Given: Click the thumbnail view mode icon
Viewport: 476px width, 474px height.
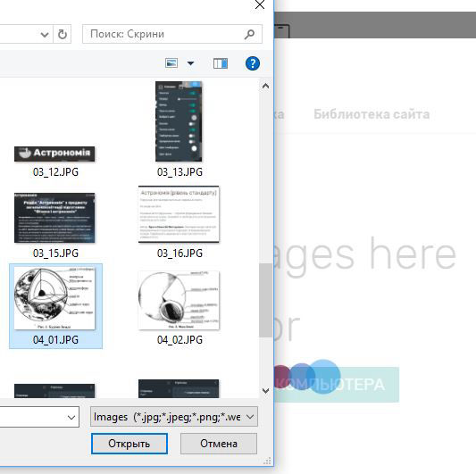Looking at the screenshot, I should coord(171,63).
